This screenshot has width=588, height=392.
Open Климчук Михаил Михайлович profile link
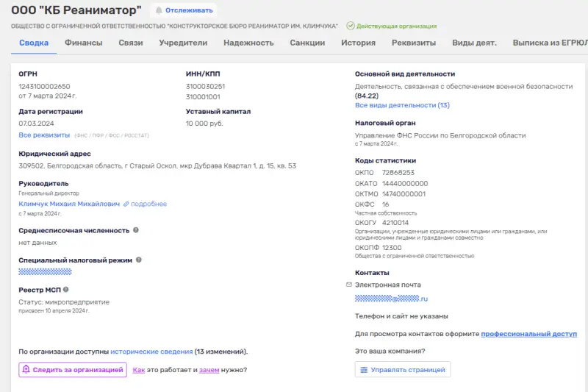(x=69, y=204)
